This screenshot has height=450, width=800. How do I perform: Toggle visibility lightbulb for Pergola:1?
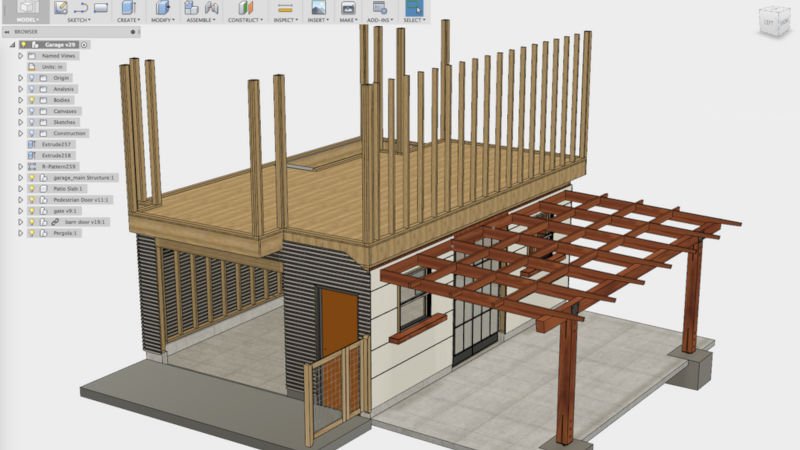pyautogui.click(x=31, y=232)
